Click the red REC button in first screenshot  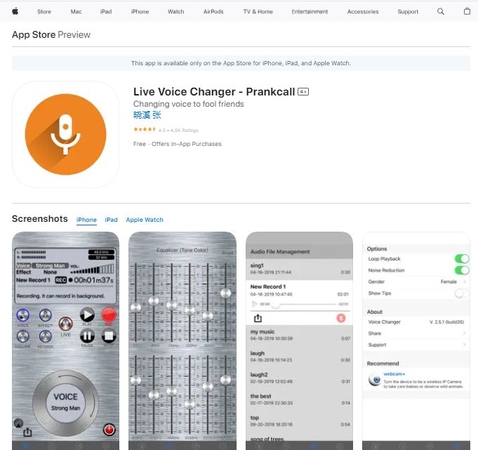coord(109,314)
